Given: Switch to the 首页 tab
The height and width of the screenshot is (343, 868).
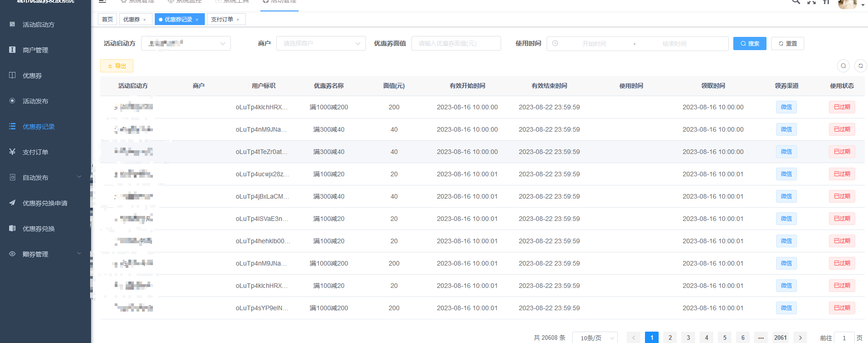Looking at the screenshot, I should 107,19.
